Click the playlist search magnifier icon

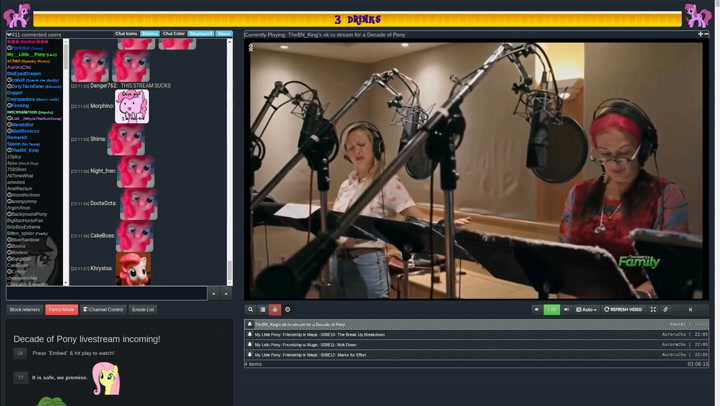[251, 310]
